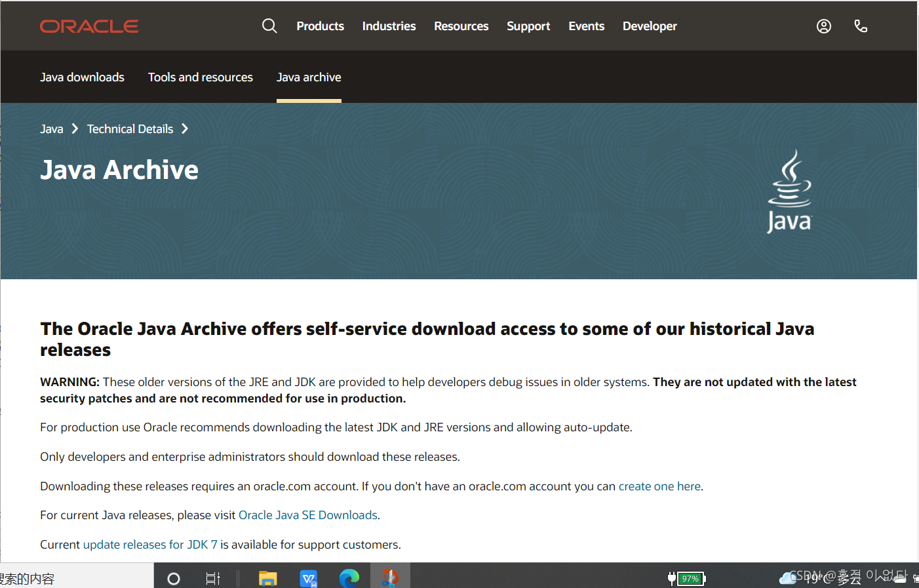
Task: Open the blue W app in taskbar
Action: [308, 579]
